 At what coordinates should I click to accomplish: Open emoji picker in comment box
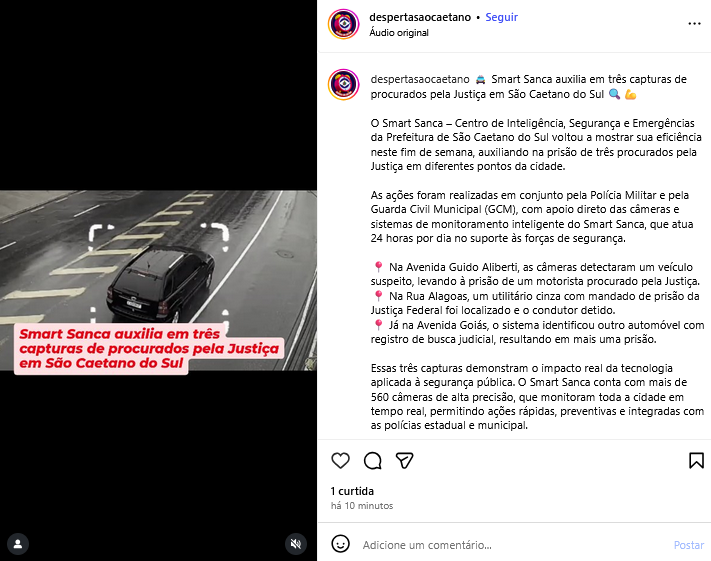(341, 544)
